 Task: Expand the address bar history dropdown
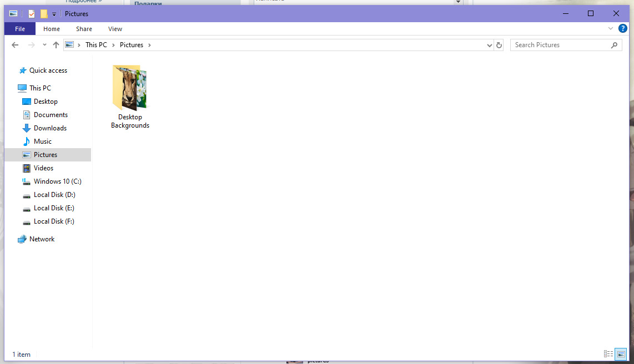click(489, 46)
